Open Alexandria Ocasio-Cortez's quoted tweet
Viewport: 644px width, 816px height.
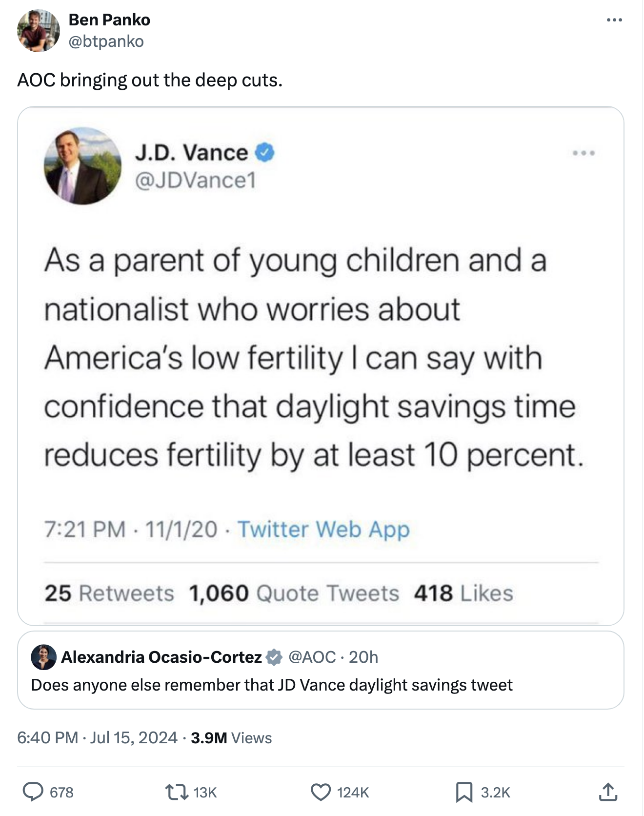(321, 684)
